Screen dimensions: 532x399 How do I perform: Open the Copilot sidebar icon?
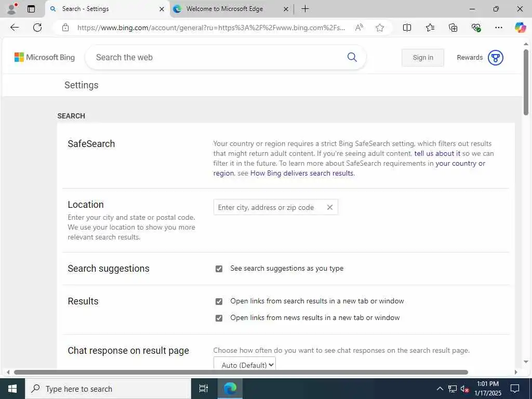[x=520, y=28]
